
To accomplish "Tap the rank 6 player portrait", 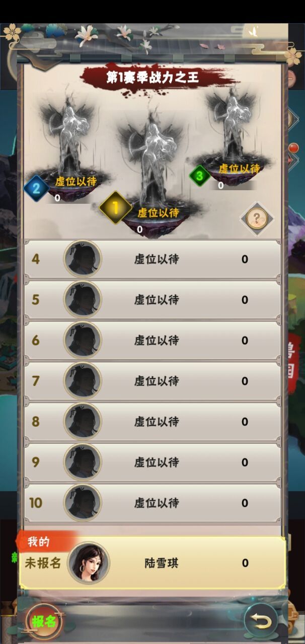I will click(x=83, y=340).
